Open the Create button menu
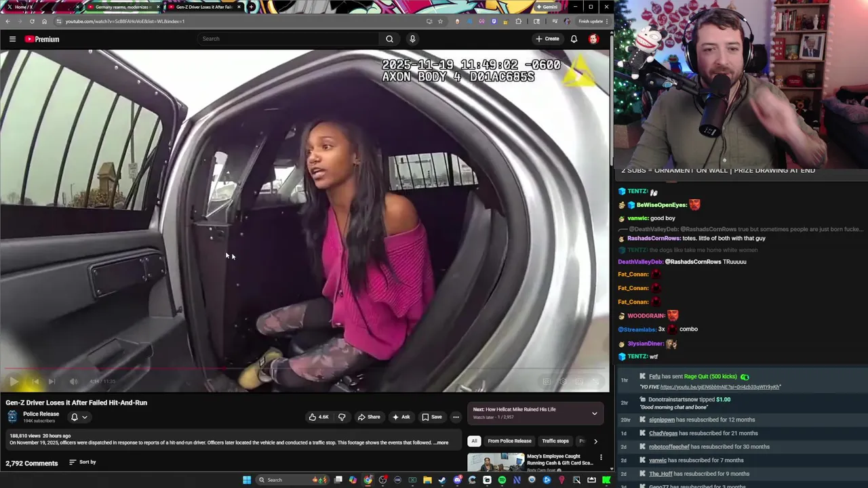Image resolution: width=868 pixels, height=488 pixels. coord(547,39)
